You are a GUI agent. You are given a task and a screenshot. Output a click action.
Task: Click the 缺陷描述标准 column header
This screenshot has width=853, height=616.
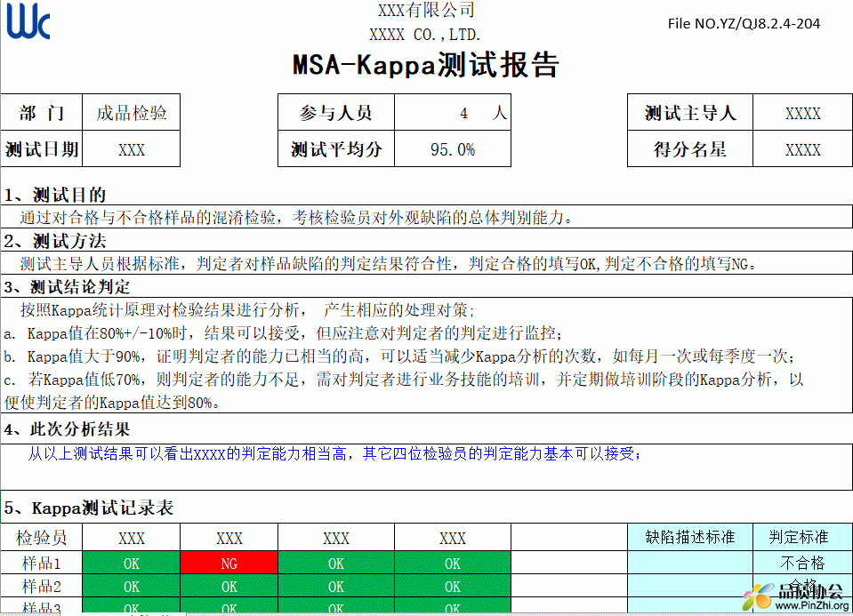coord(690,537)
